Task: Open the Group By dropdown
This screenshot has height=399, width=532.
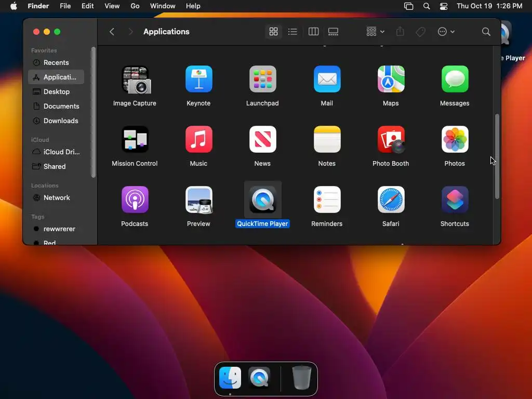Action: pos(375,32)
